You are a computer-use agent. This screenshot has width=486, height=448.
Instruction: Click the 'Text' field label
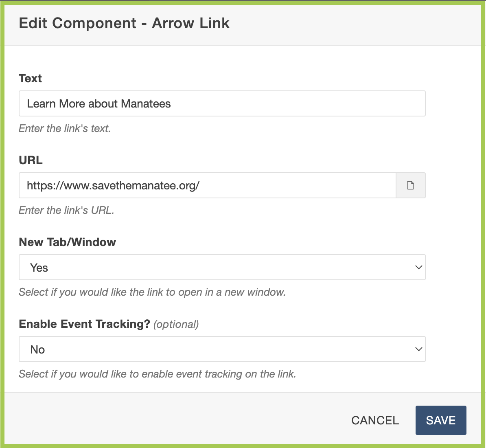(31, 78)
